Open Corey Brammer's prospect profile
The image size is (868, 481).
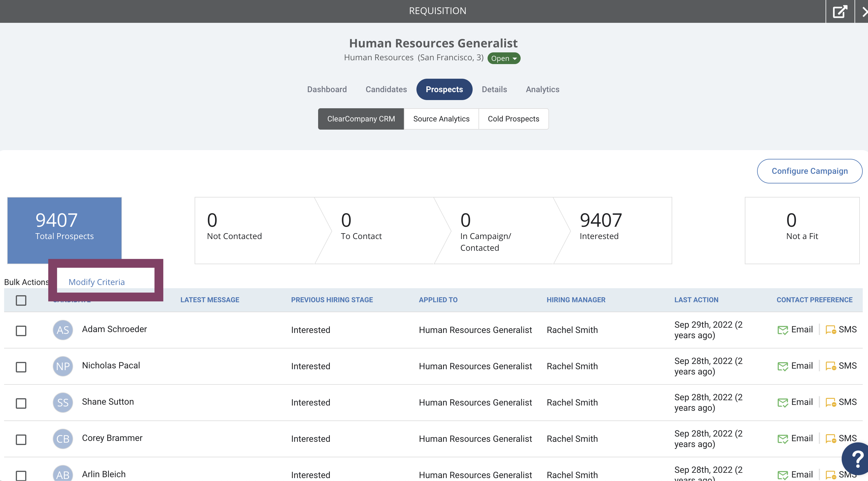click(112, 438)
